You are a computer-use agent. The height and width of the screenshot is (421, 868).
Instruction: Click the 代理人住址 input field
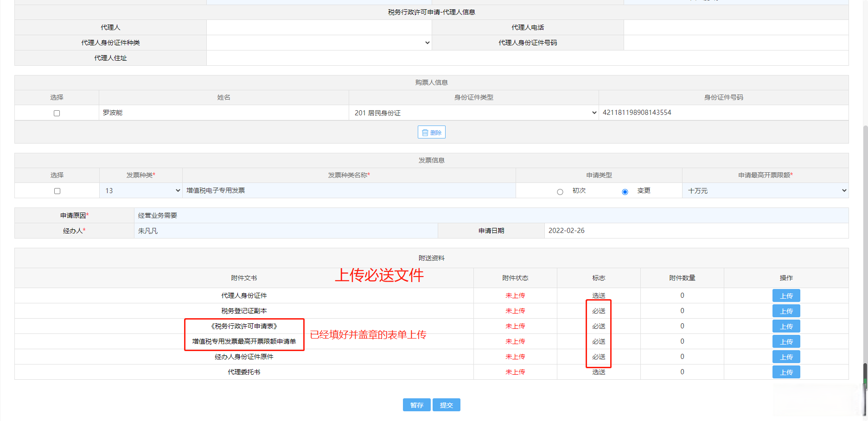click(528, 58)
